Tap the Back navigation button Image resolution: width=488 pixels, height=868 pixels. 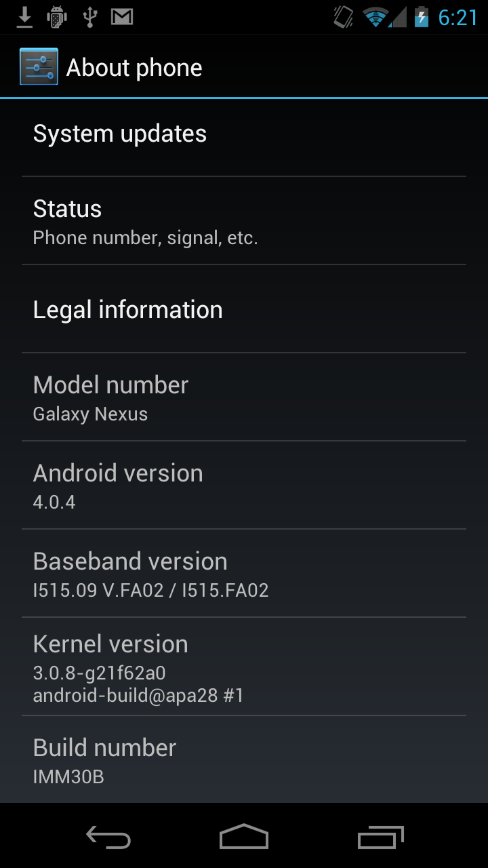click(108, 837)
